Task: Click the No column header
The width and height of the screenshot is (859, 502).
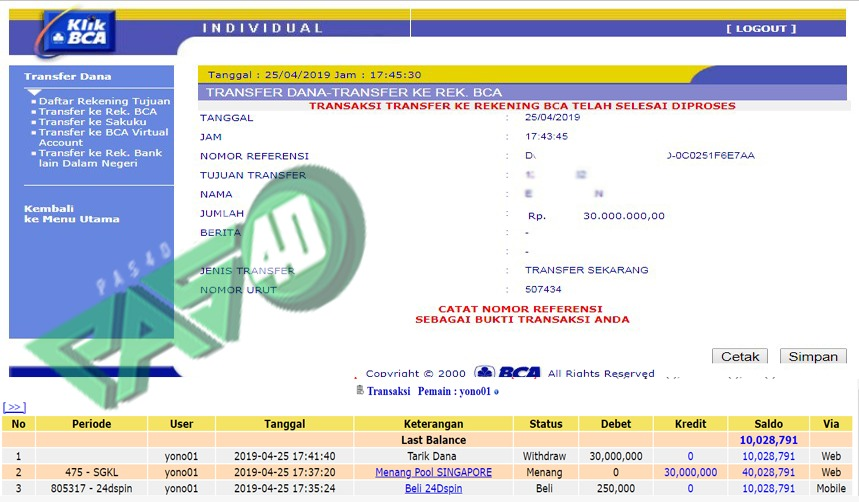Action: pyautogui.click(x=19, y=424)
